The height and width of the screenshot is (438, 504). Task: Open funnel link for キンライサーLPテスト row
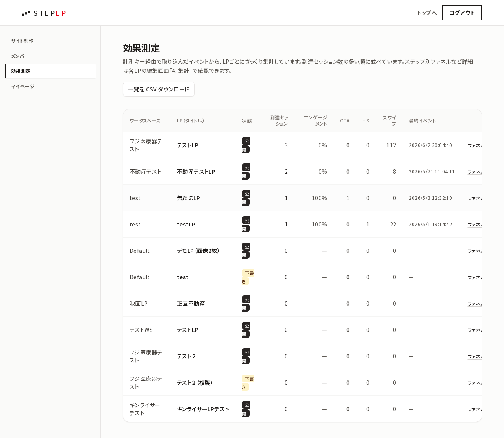tap(474, 409)
